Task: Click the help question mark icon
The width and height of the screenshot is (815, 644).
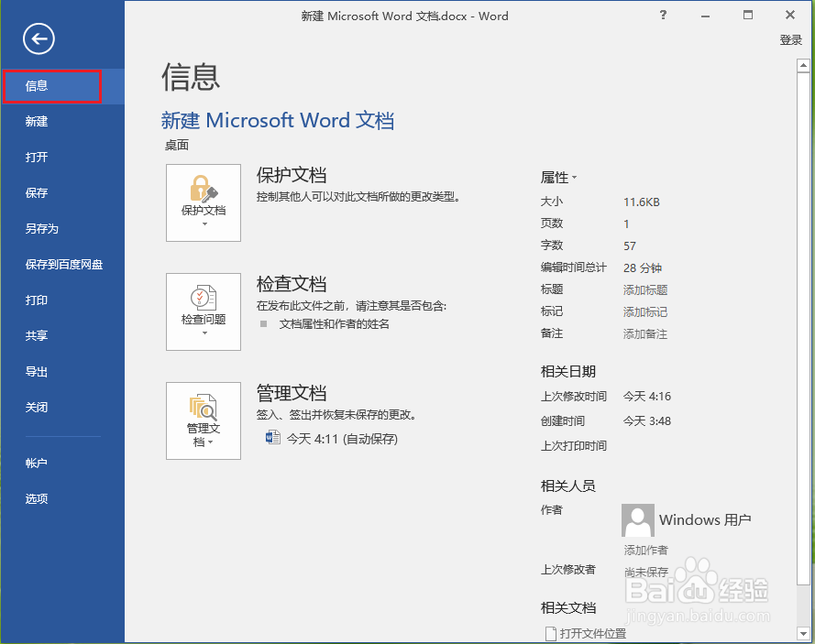Action: [663, 15]
